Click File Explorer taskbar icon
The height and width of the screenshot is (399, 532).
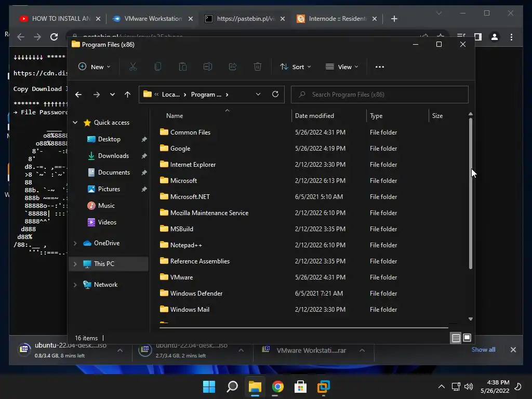pyautogui.click(x=255, y=387)
